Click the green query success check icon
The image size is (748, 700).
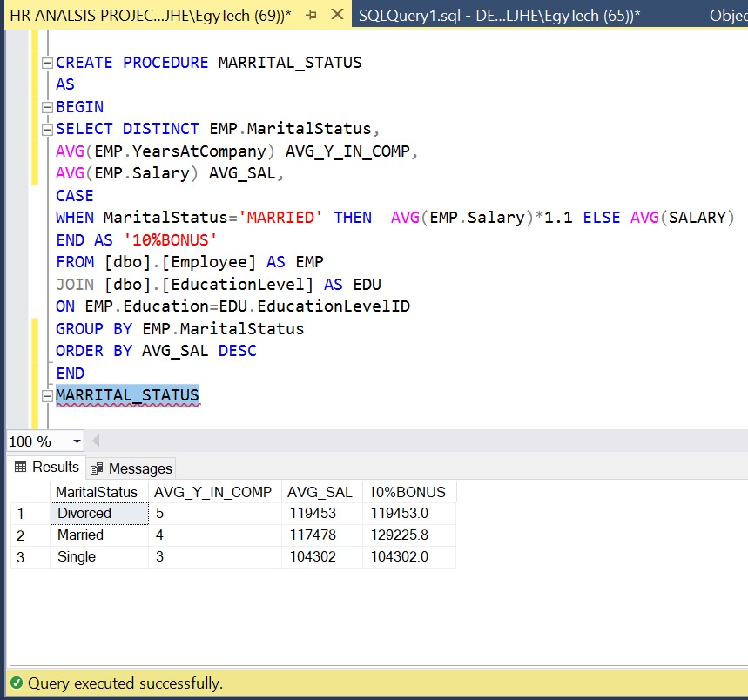point(17,683)
